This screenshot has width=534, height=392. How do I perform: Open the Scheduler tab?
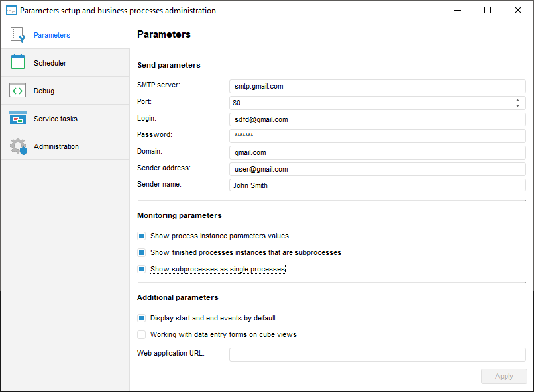(x=50, y=63)
